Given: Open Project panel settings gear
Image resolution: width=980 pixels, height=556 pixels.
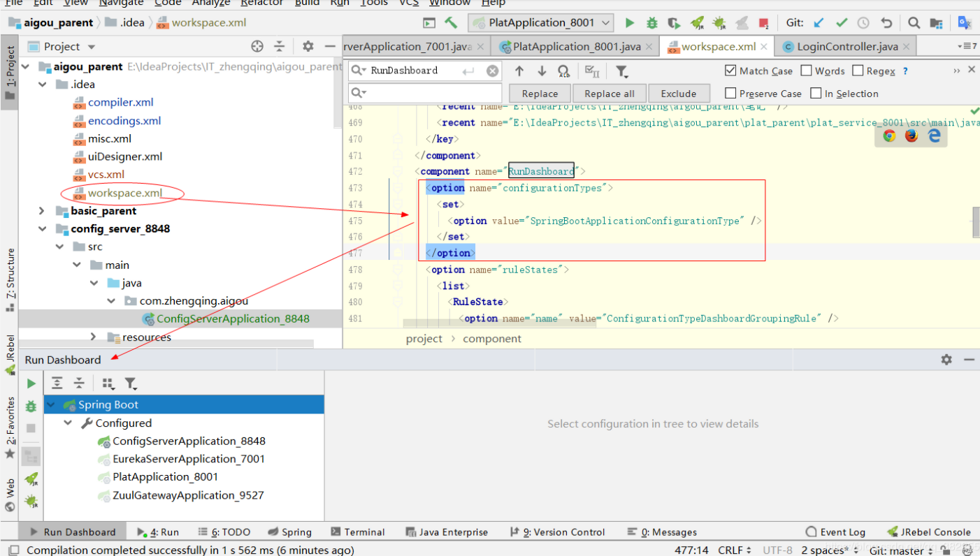Looking at the screenshot, I should [x=308, y=46].
